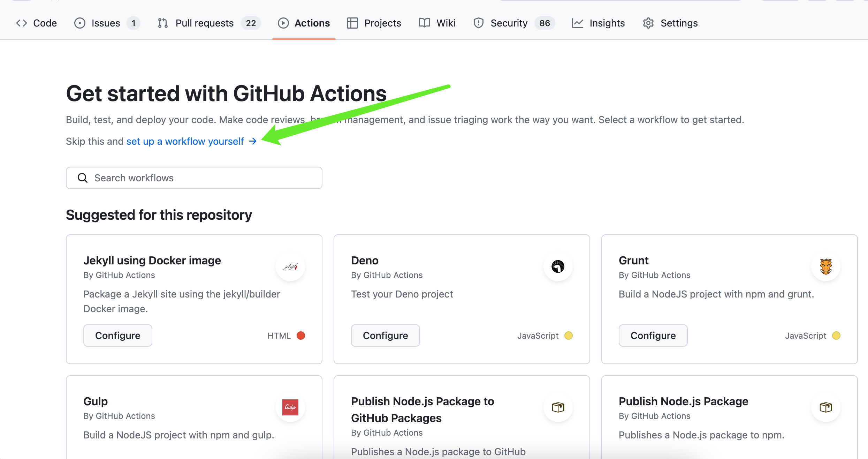Click the red HTML language dot
The height and width of the screenshot is (459, 868).
301,336
